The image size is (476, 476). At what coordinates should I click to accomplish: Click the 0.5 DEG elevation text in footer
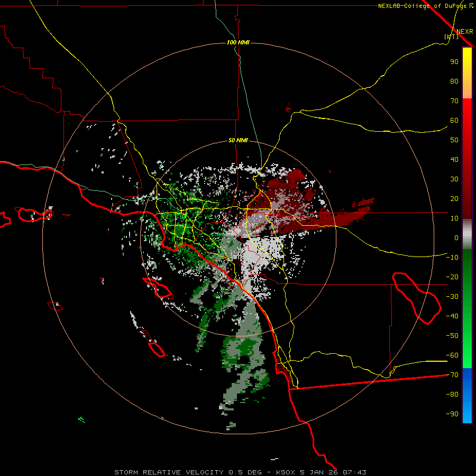click(x=245, y=472)
